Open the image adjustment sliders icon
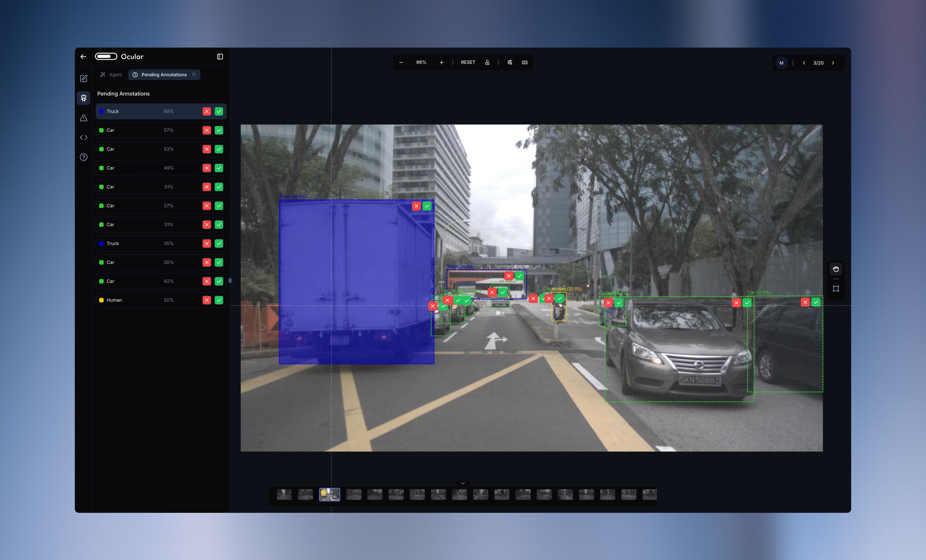This screenshot has height=560, width=926. pyautogui.click(x=510, y=62)
